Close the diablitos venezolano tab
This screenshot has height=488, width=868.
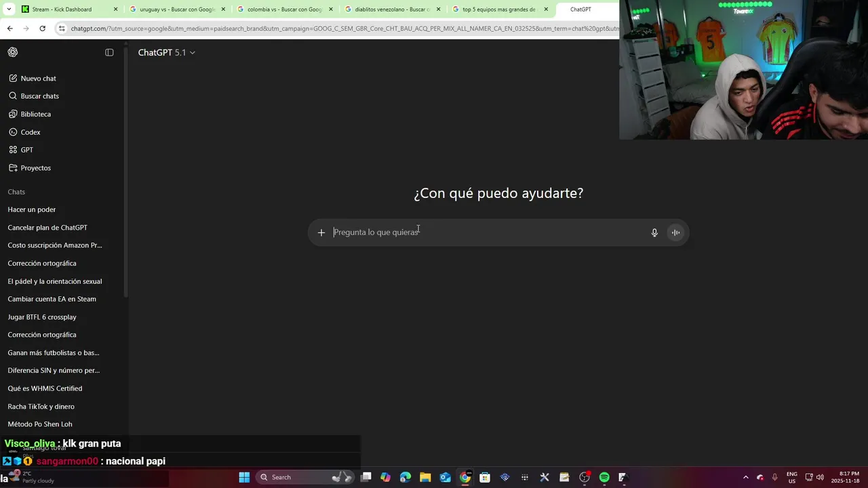(x=438, y=9)
